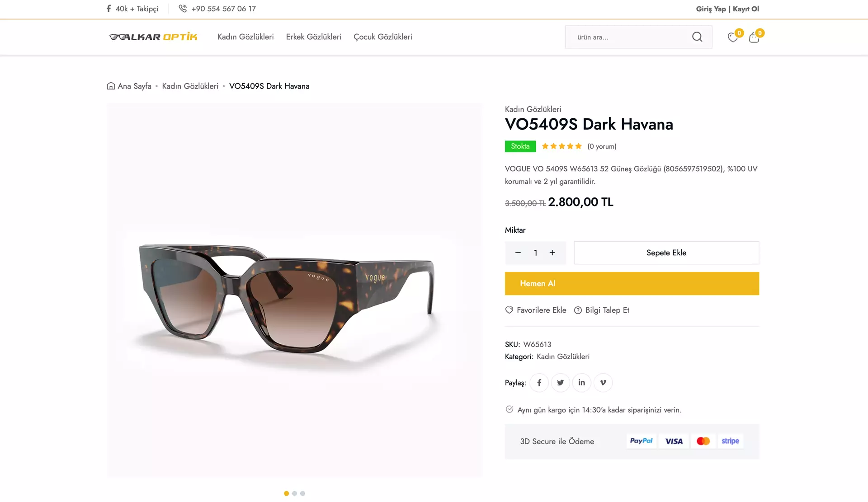Open Kadın Gözlükleri menu
Screen dimensions: 868x502
[245, 37]
